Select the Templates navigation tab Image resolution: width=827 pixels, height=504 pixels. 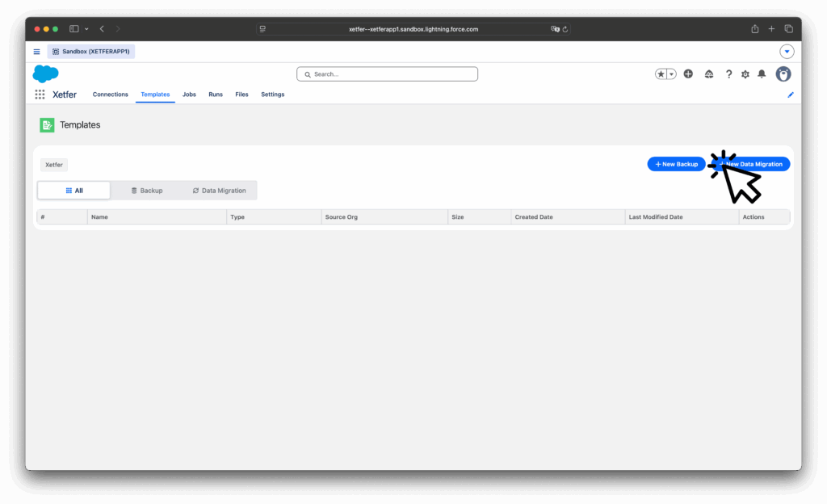click(x=155, y=94)
